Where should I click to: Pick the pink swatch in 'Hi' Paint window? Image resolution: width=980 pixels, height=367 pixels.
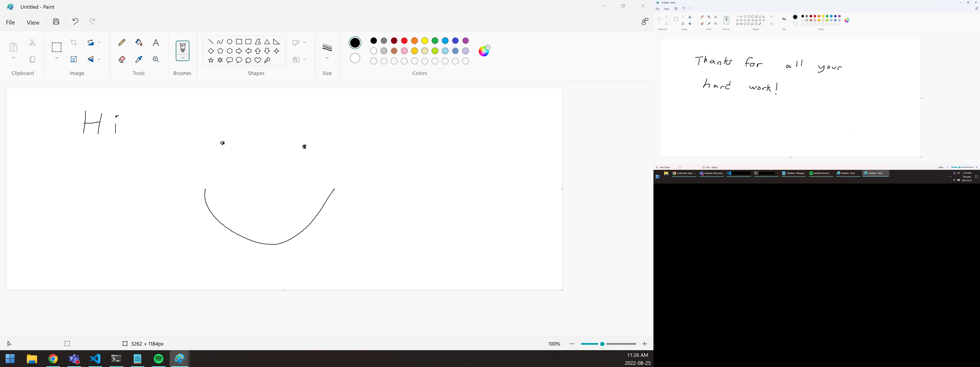coord(404,51)
